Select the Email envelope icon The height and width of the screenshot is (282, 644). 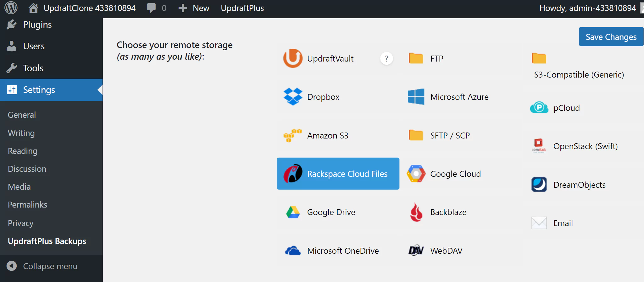click(539, 223)
